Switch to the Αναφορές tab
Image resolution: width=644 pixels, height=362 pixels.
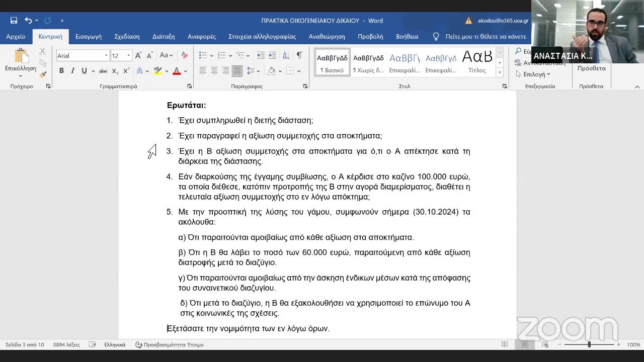click(x=202, y=37)
